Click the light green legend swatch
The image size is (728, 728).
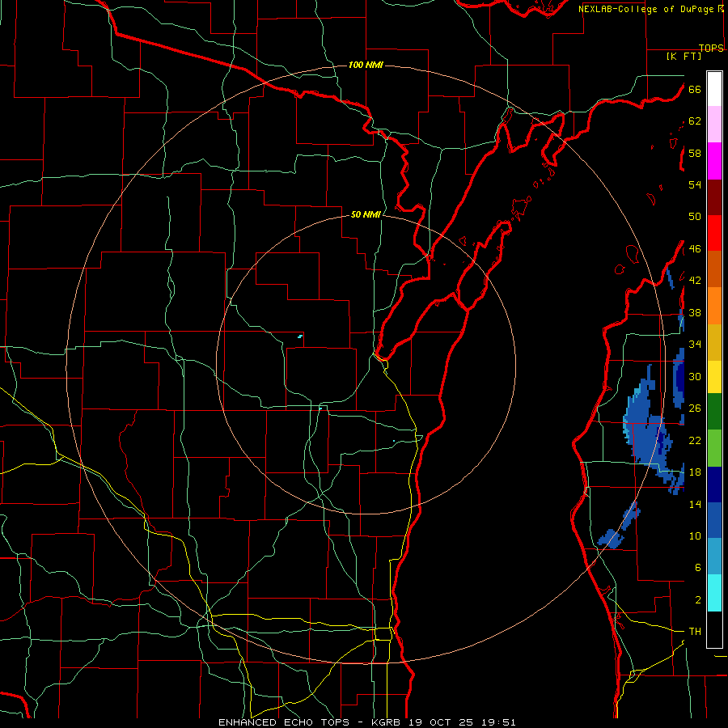coord(714,448)
